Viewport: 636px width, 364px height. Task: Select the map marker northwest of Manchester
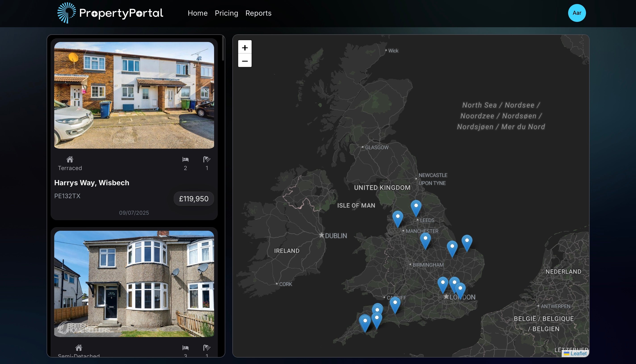point(398,219)
